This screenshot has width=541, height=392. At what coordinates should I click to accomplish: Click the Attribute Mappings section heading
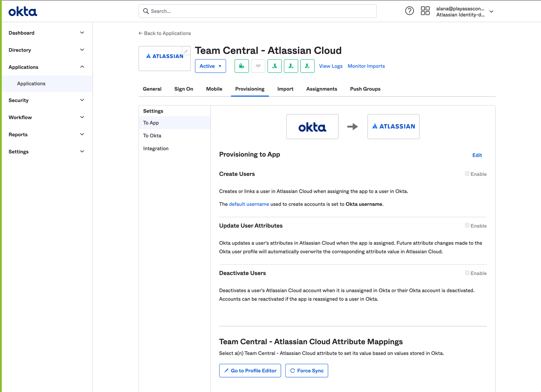311,342
